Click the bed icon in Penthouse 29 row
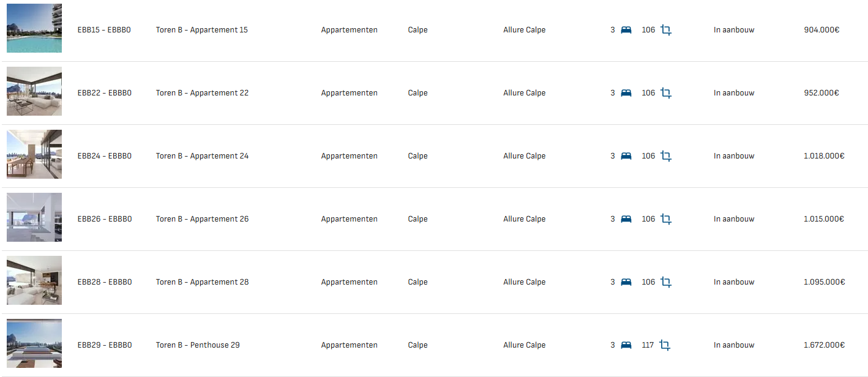Viewport: 868px width, 377px height. click(626, 345)
